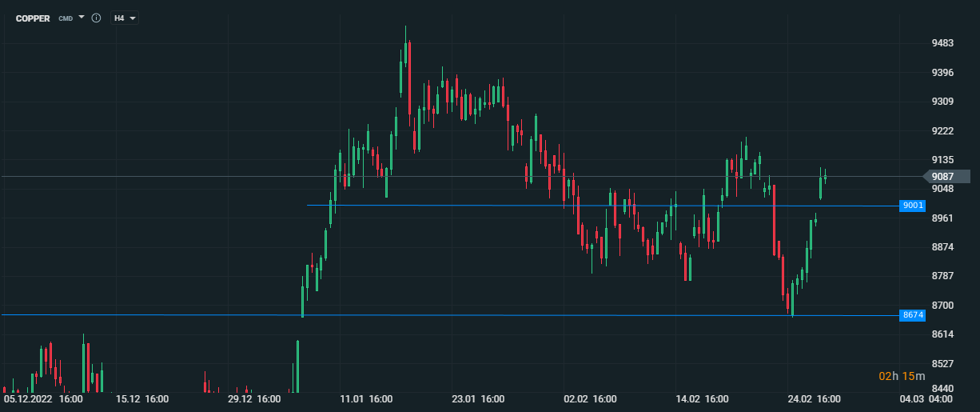Select the 9001 horizontal line price tag
This screenshot has width=980, height=412.
coord(913,206)
